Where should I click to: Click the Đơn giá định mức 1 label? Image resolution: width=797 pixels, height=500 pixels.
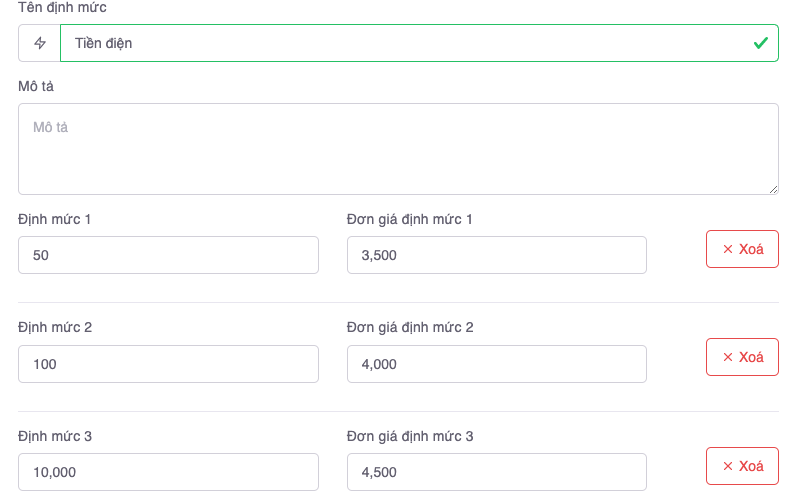pos(409,219)
